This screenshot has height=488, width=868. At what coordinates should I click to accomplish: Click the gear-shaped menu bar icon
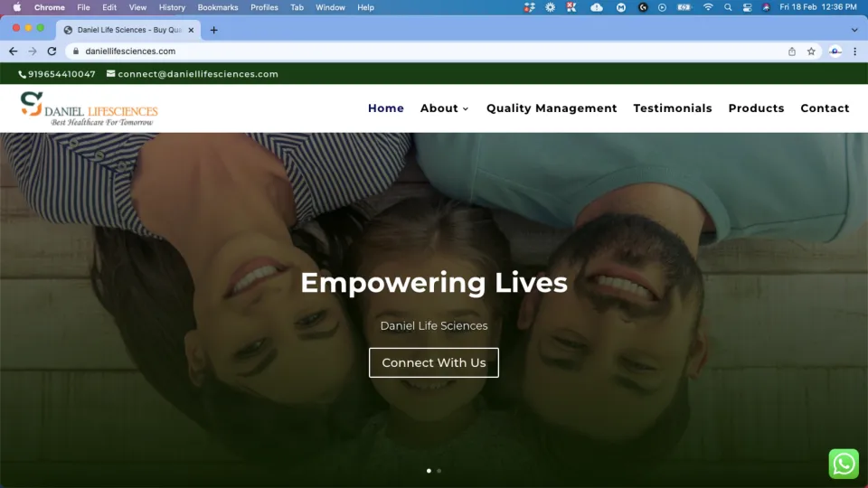point(550,7)
